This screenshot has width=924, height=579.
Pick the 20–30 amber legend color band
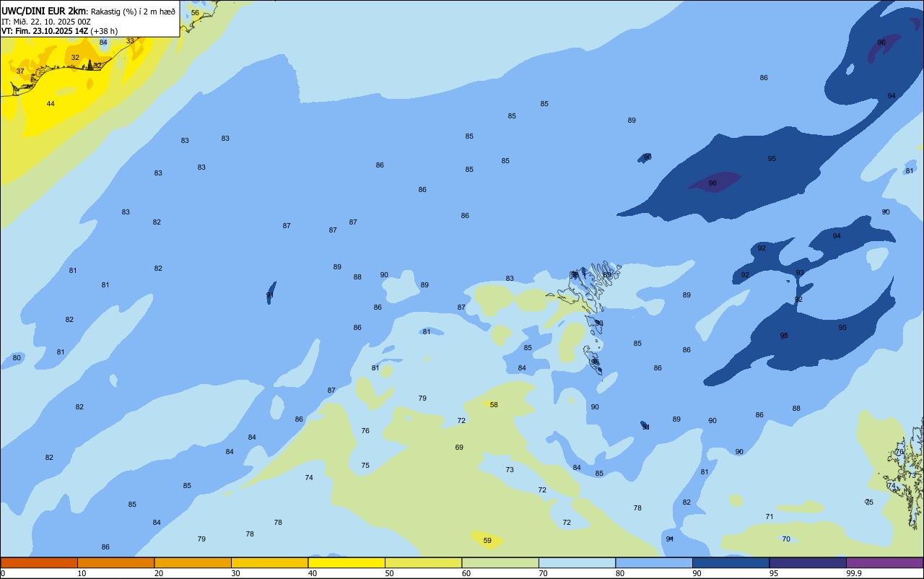click(x=193, y=562)
